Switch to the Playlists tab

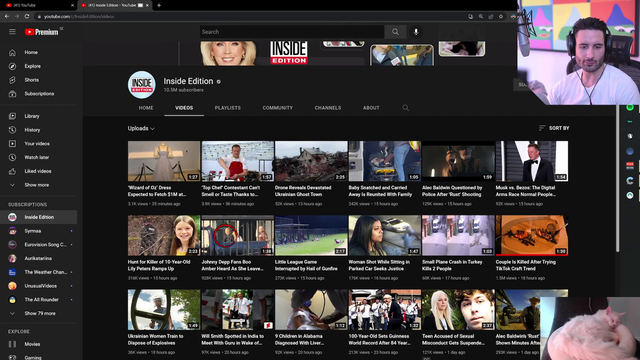coord(228,108)
